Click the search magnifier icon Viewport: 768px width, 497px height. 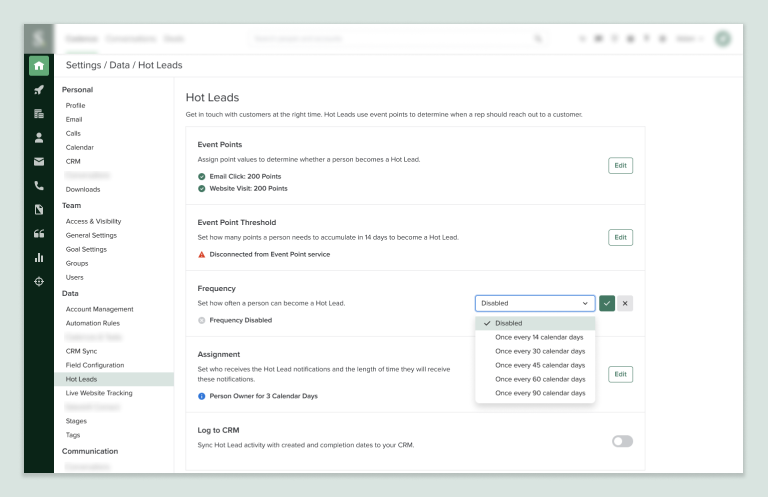pos(538,39)
